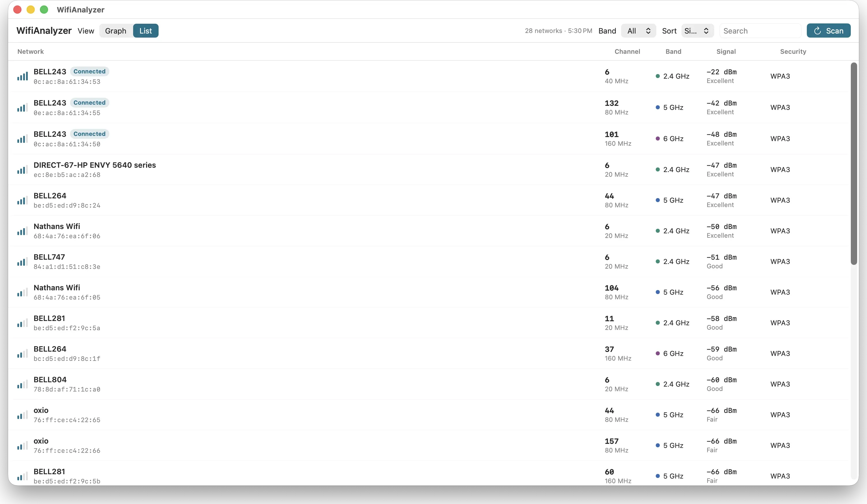Viewport: 867px width, 504px height.
Task: Open the Sort dropdown menu
Action: [697, 31]
